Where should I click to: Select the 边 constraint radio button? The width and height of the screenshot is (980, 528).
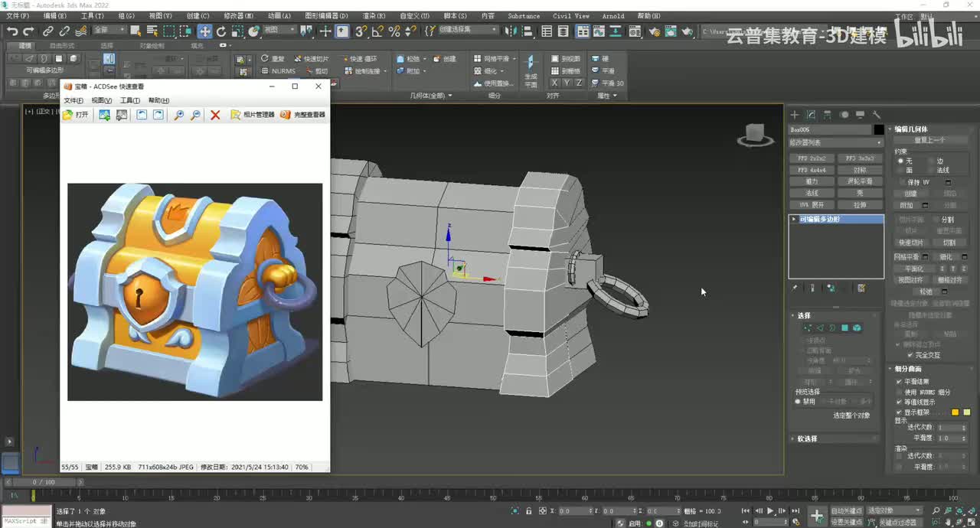click(x=931, y=161)
